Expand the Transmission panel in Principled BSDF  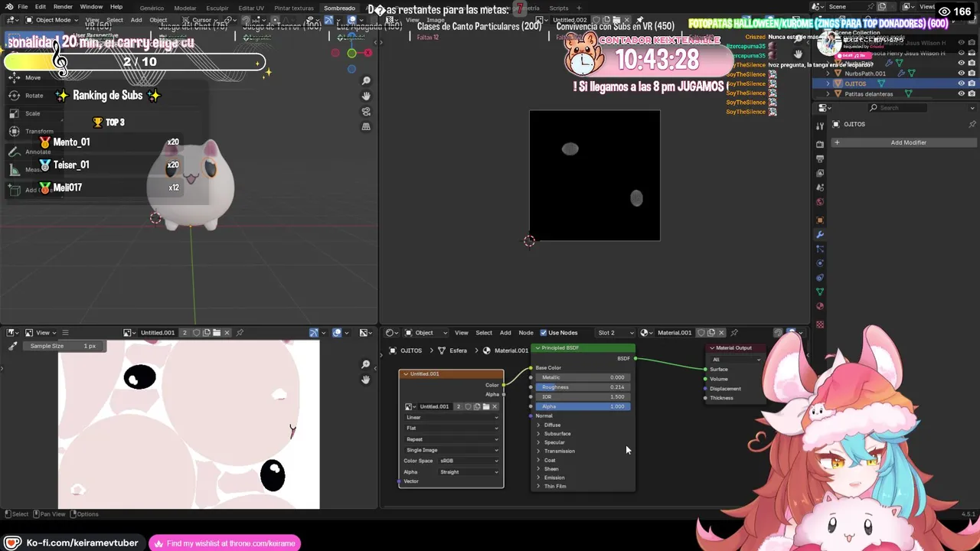[x=539, y=451]
